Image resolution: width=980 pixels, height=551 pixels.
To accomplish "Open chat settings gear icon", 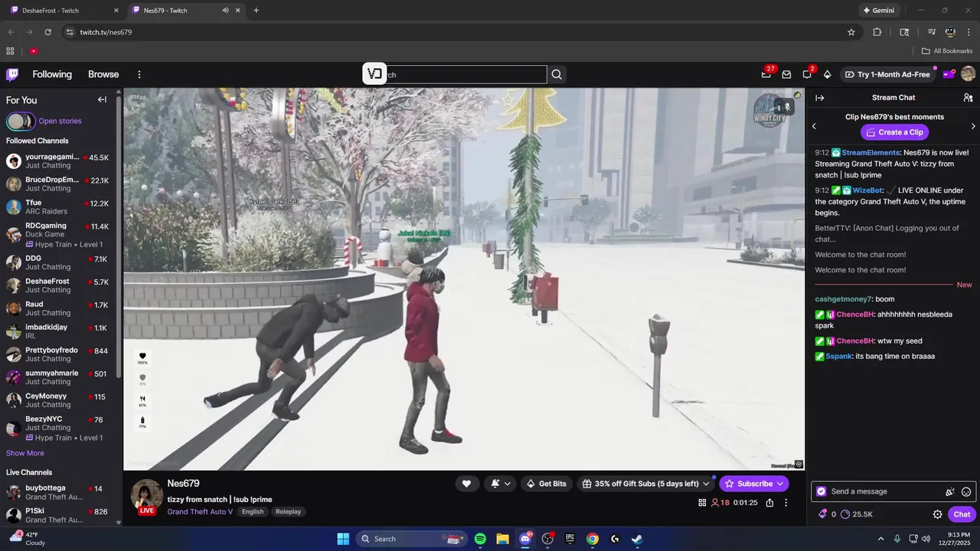I will [x=937, y=514].
